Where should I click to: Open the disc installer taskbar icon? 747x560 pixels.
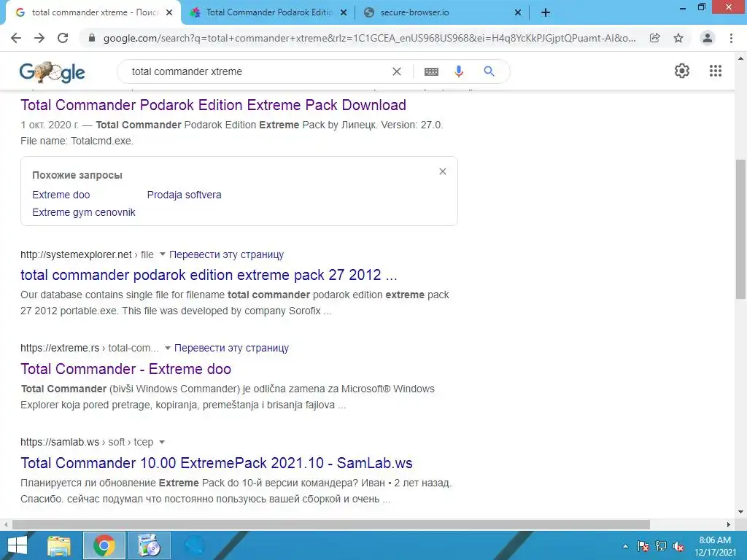coord(149,545)
